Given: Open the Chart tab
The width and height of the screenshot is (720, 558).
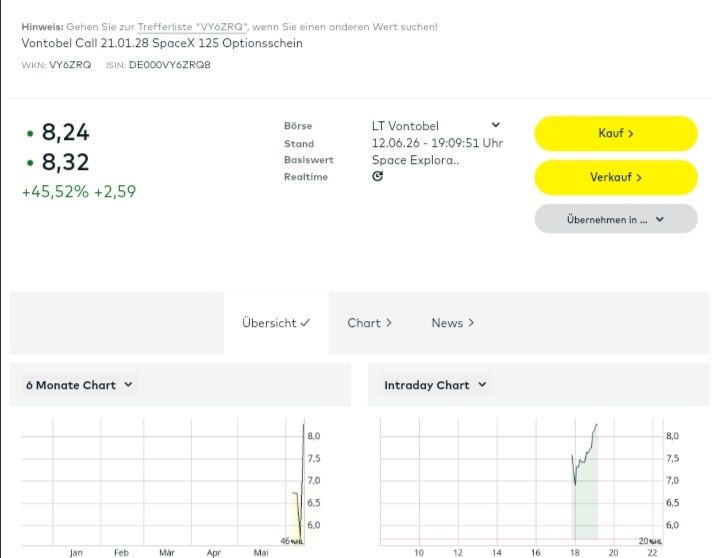Looking at the screenshot, I should [x=369, y=323].
